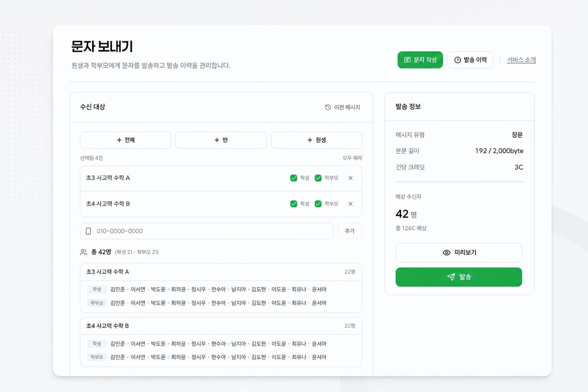Viewport: 588px width, 392px height.
Task: Uncheck 학부모 for 초4 사고력 수학 B
Action: [x=318, y=204]
